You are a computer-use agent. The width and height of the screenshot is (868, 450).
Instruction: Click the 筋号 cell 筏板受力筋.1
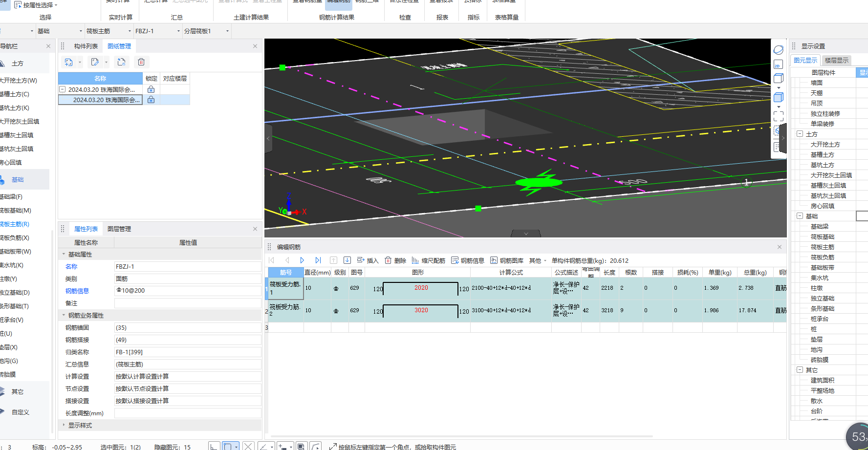pos(286,288)
